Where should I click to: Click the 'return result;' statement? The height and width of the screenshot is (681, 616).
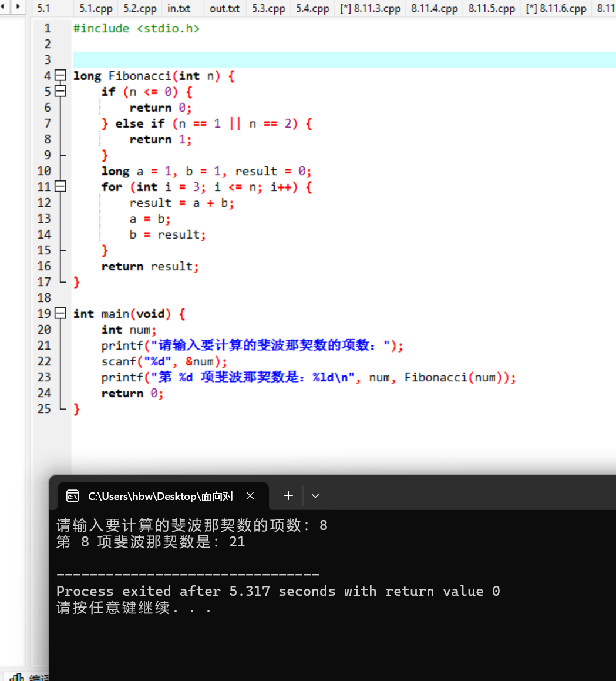[150, 266]
